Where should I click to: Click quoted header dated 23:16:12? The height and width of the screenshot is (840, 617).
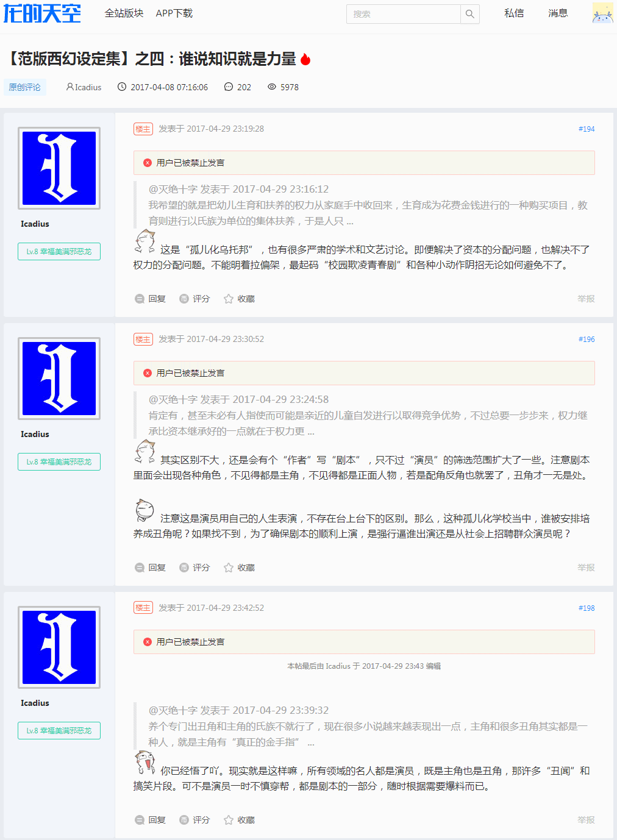coord(238,189)
